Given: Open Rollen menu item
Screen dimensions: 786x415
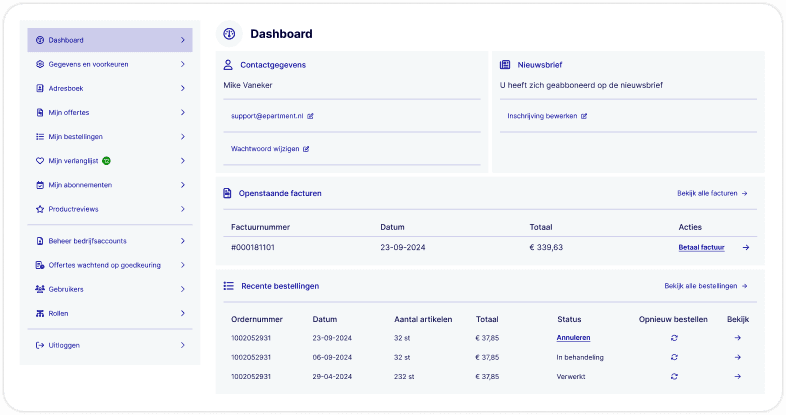Looking at the screenshot, I should (110, 313).
